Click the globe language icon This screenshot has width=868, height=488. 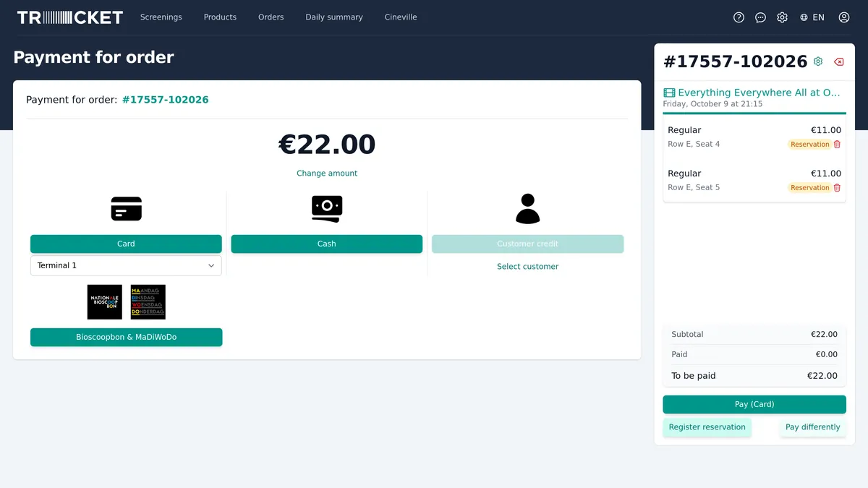point(804,17)
